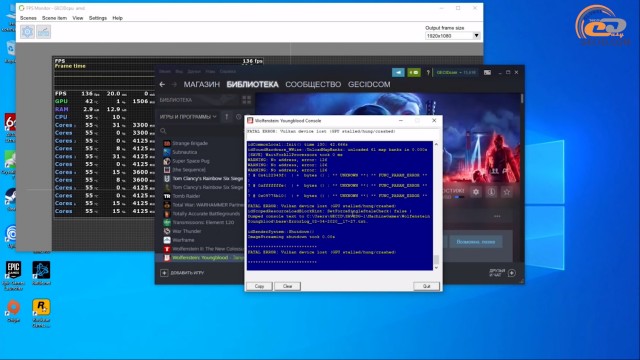Click the console's scrollbar down arrow
This screenshot has width=640, height=360.
pos(436,268)
